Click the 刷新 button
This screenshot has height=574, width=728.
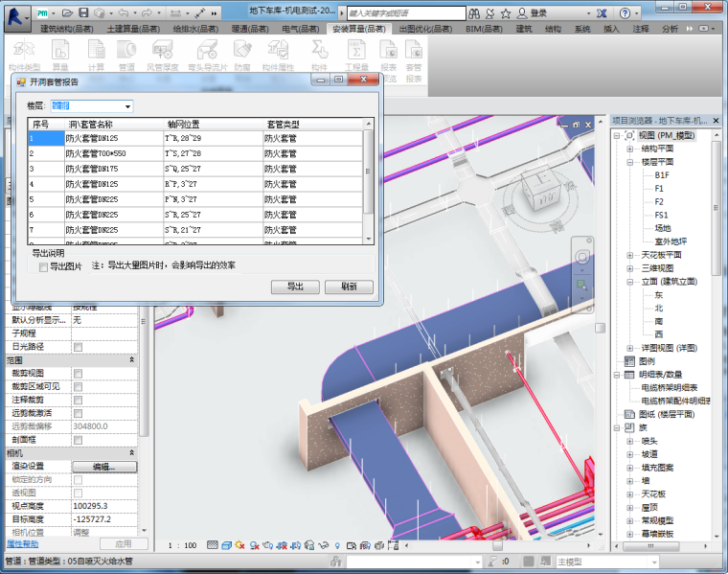(x=349, y=287)
